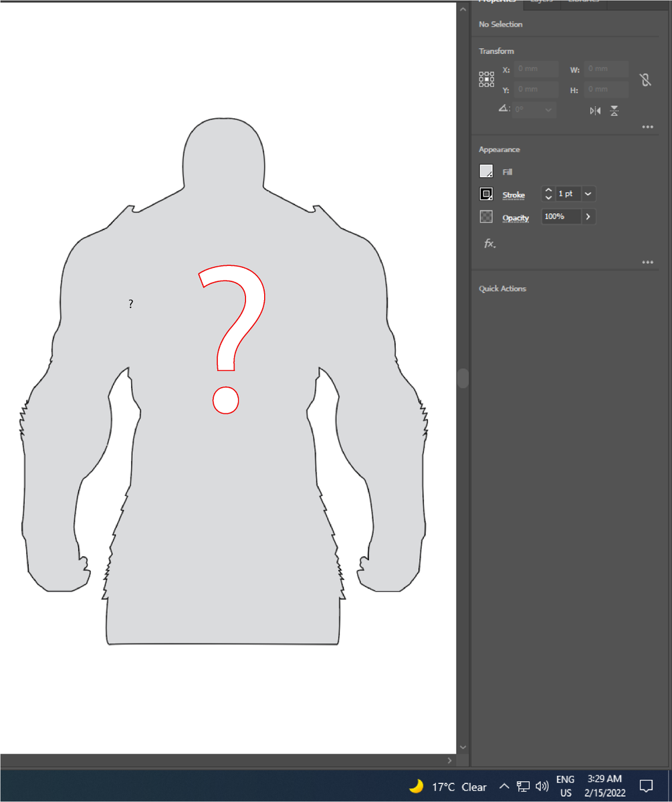Select the red question mark's dot

(x=226, y=400)
